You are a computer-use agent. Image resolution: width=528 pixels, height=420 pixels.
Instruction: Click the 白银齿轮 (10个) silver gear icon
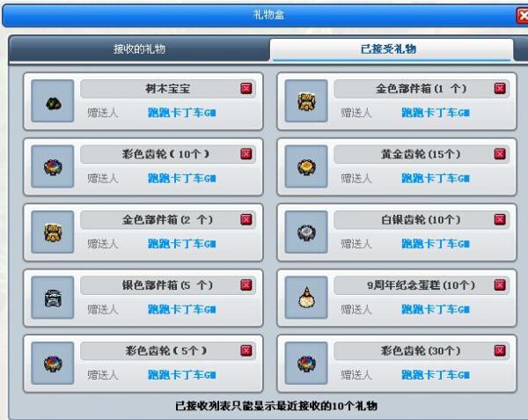[306, 232]
